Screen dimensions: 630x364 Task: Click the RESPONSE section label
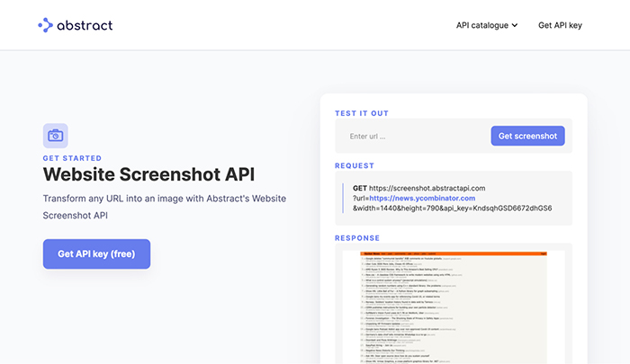pyautogui.click(x=357, y=238)
